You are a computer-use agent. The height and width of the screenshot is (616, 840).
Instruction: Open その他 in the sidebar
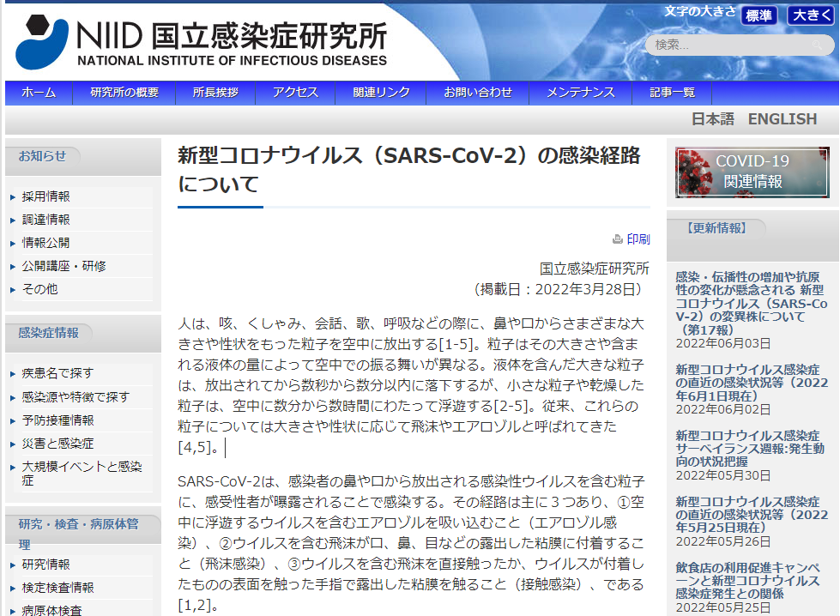39,289
